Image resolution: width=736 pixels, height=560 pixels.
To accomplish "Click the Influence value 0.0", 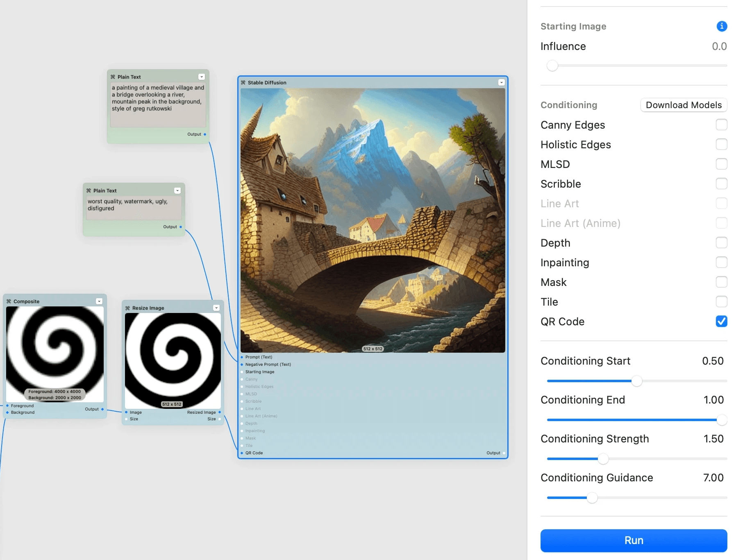I will click(x=719, y=46).
